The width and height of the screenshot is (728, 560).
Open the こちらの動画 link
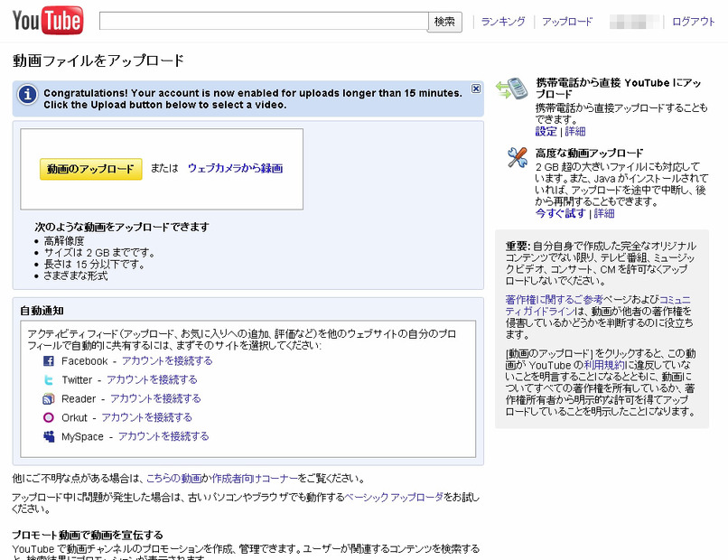(174, 479)
